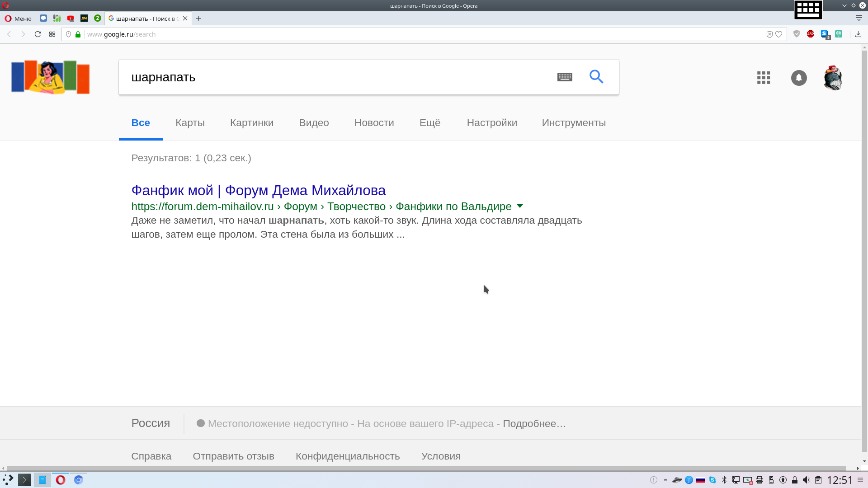Open the Opera "Меню" button
Screen dimensions: 868x488
(x=18, y=19)
